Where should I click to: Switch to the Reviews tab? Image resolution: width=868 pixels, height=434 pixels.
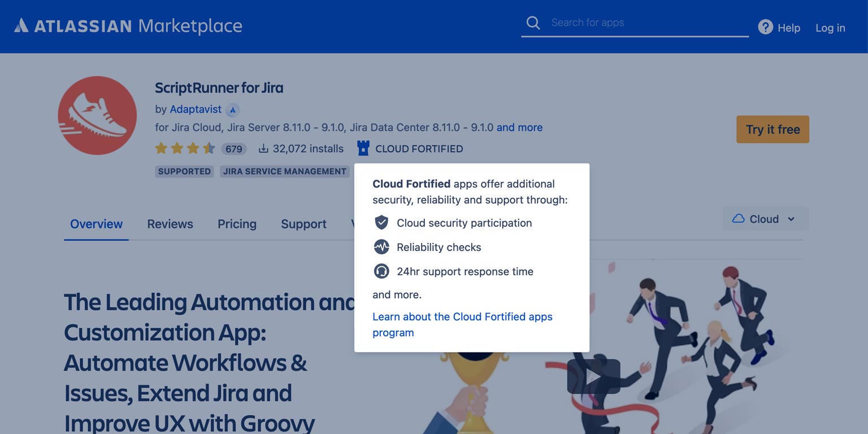[x=170, y=224]
